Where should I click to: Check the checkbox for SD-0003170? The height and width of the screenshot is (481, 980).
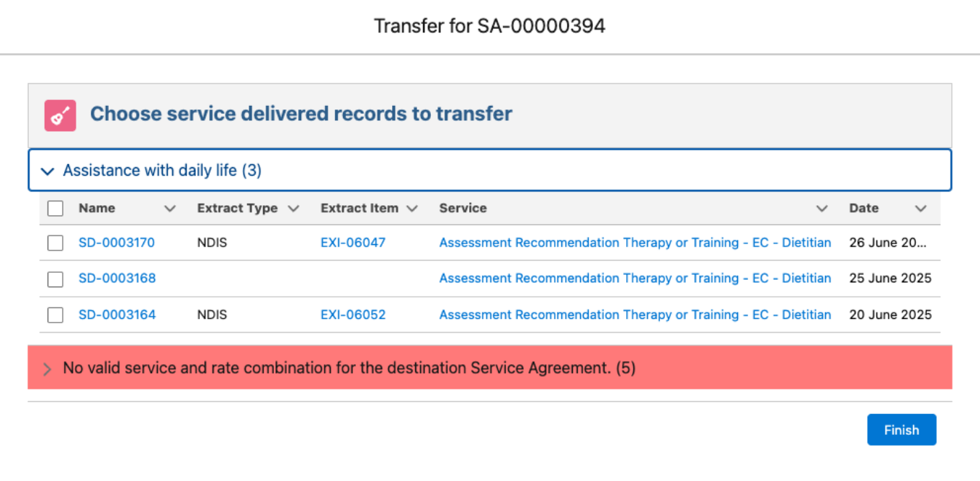[x=55, y=242]
